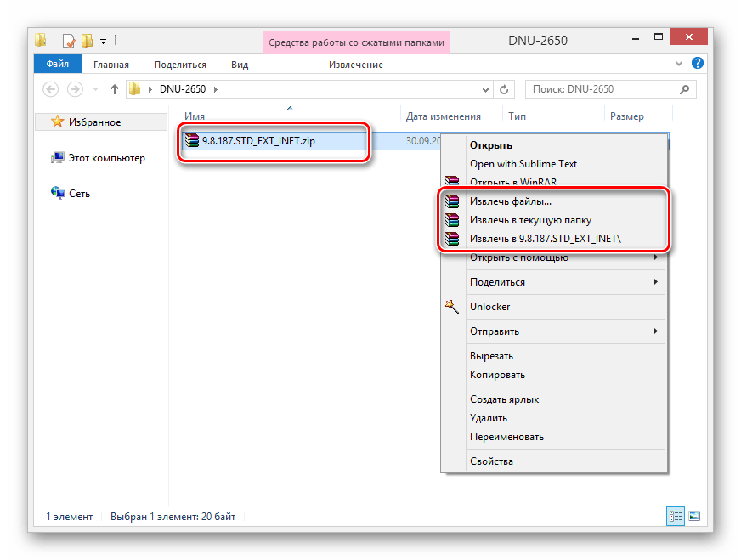Viewport: 741px width, 560px height.
Task: Open the 'Вид' ribbon tab
Action: (240, 65)
